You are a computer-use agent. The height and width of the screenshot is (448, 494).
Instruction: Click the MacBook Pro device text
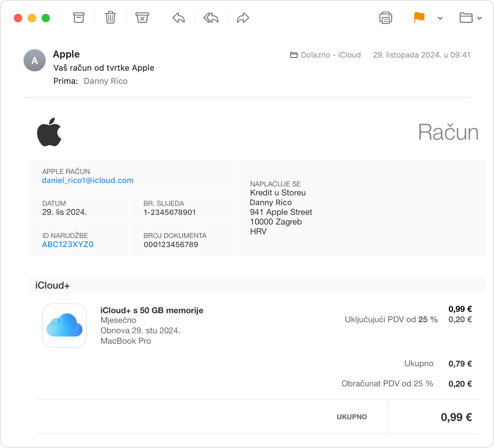[x=126, y=341]
